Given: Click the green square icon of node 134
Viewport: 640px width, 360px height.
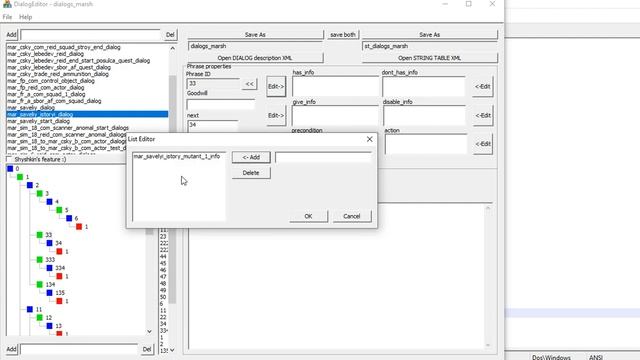Looking at the screenshot, I should pyautogui.click(x=40, y=284).
